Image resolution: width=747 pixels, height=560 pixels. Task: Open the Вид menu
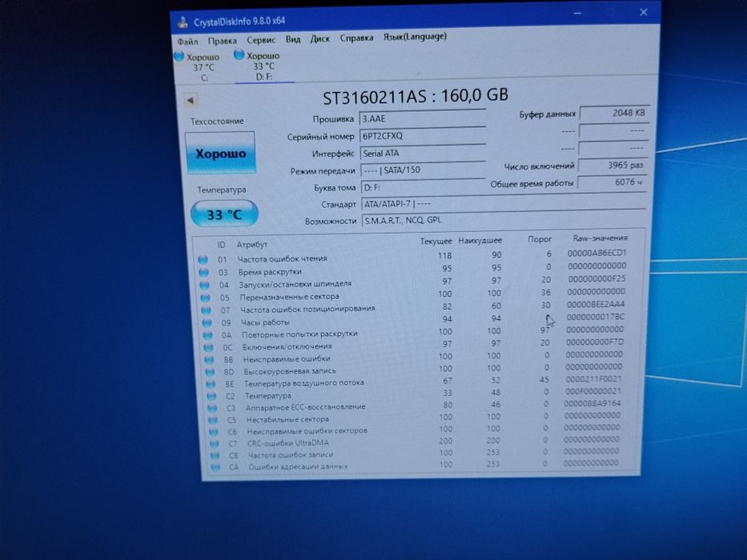coord(293,39)
